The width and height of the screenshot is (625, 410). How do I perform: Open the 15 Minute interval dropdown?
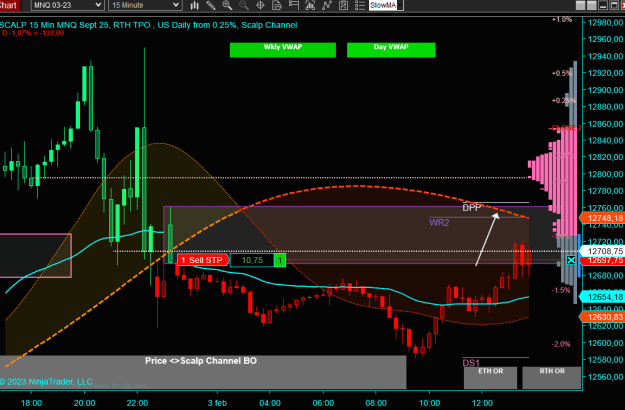tap(145, 5)
